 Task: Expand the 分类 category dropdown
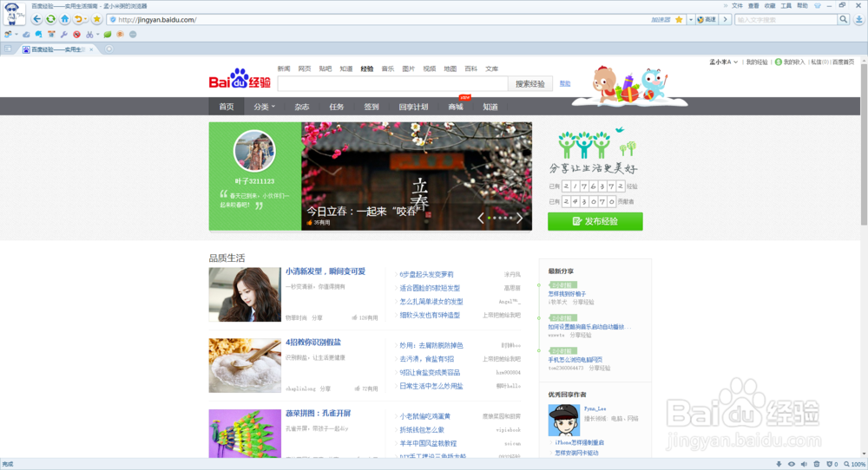tap(264, 107)
